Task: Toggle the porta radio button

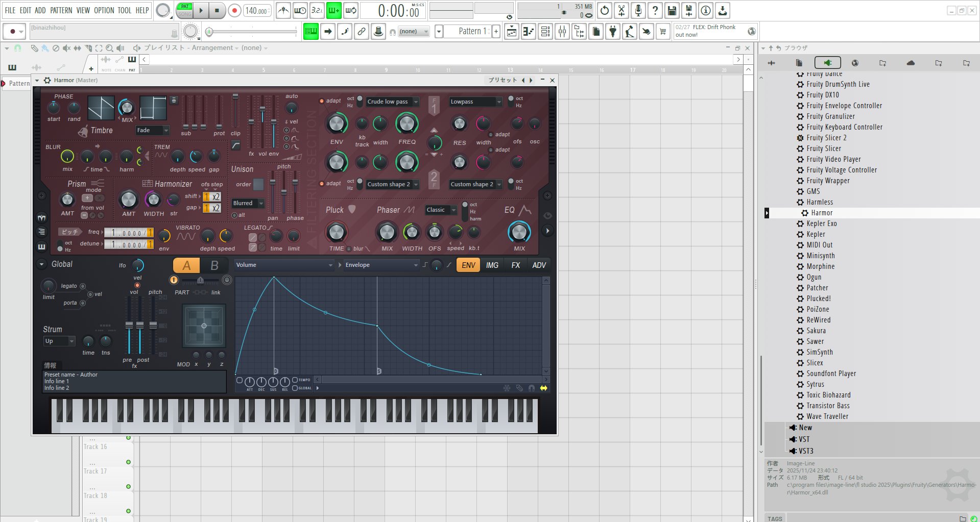Action: [x=83, y=303]
